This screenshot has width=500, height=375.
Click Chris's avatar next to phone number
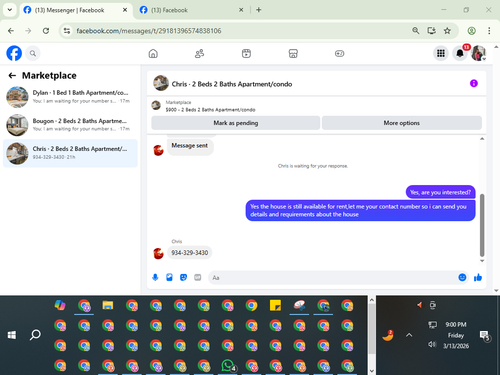(x=158, y=253)
